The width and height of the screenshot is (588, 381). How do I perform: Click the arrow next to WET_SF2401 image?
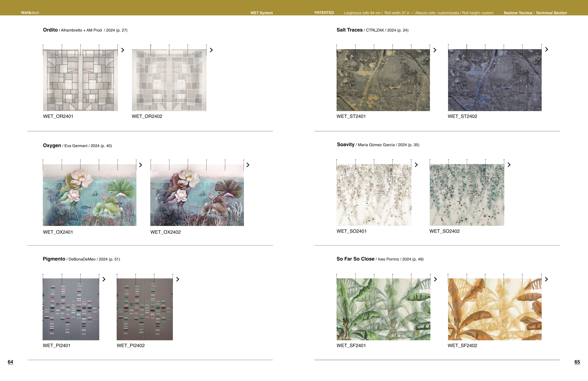click(x=435, y=279)
